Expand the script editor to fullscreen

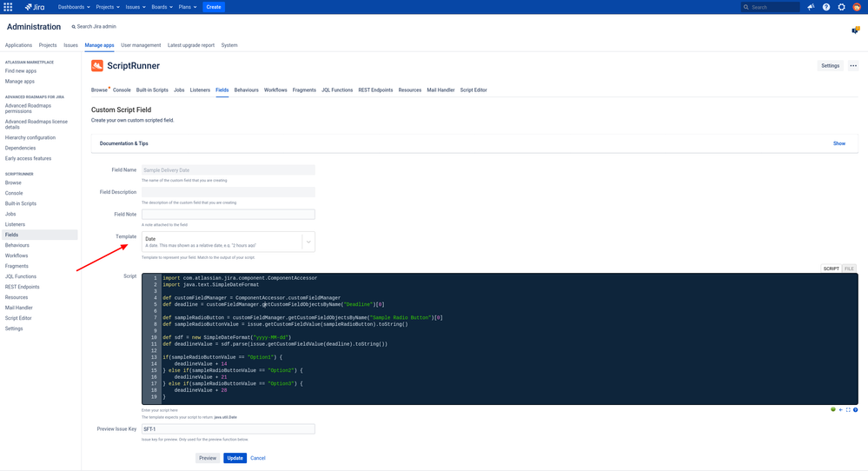(x=848, y=409)
